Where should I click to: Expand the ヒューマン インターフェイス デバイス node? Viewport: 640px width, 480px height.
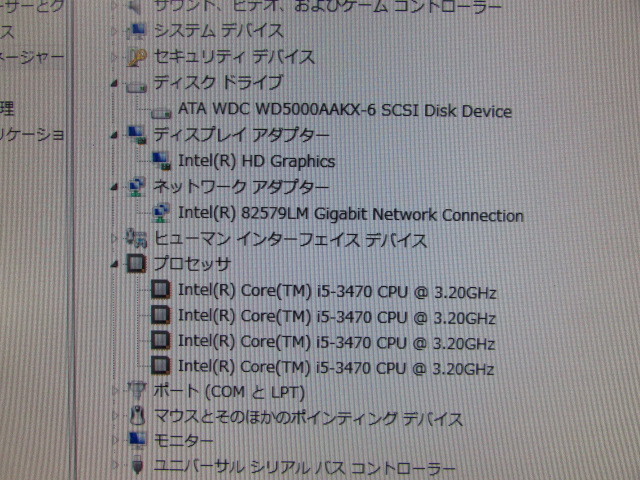coord(115,239)
